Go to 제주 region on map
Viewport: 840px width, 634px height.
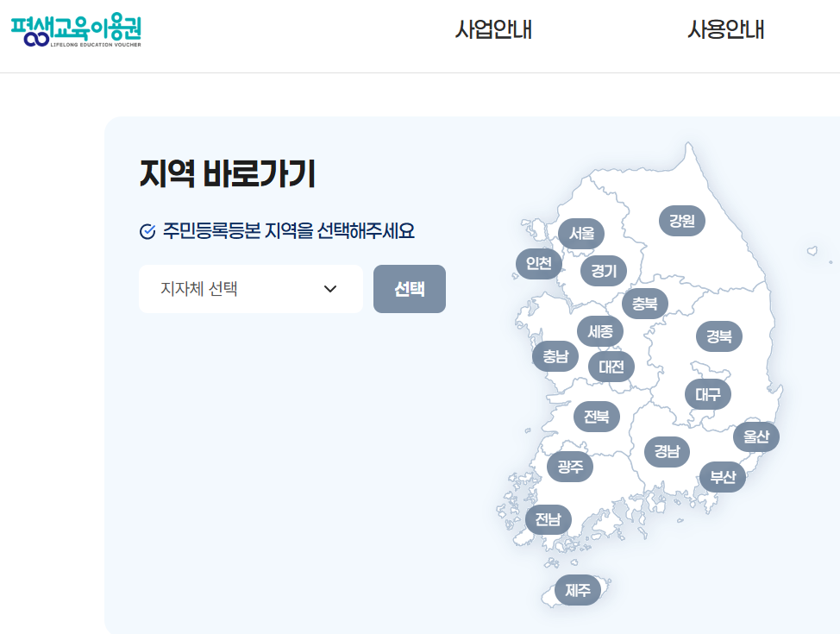pyautogui.click(x=577, y=590)
